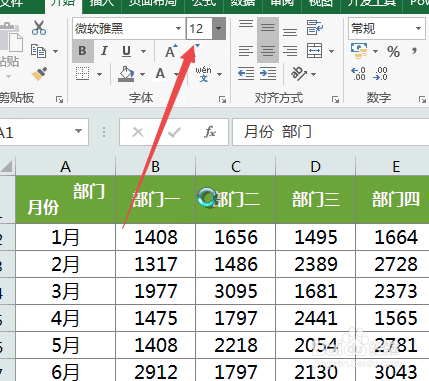Apply Percent Style
Image resolution: width=429 pixels, height=381 pixels.
point(393,52)
